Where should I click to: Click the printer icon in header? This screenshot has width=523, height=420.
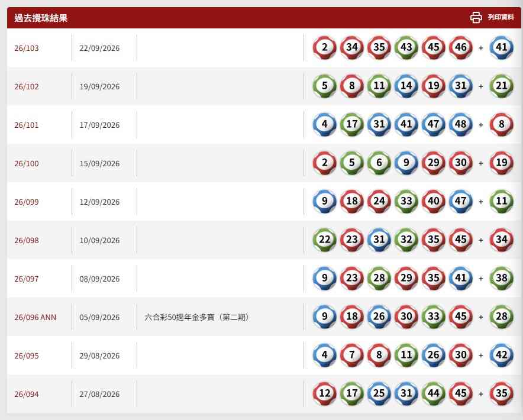[x=476, y=17]
